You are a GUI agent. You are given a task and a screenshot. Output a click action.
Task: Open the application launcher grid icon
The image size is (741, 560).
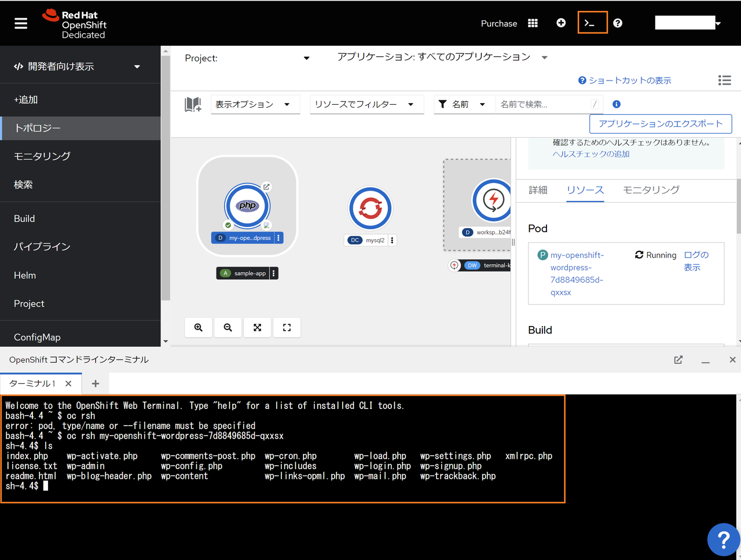click(533, 23)
